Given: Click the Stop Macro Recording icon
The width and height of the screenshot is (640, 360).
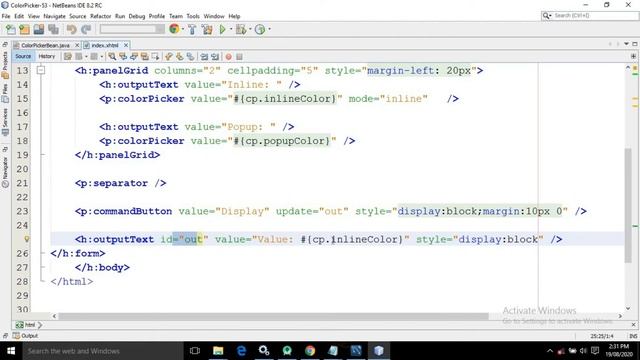Looking at the screenshot, I should pos(240,57).
